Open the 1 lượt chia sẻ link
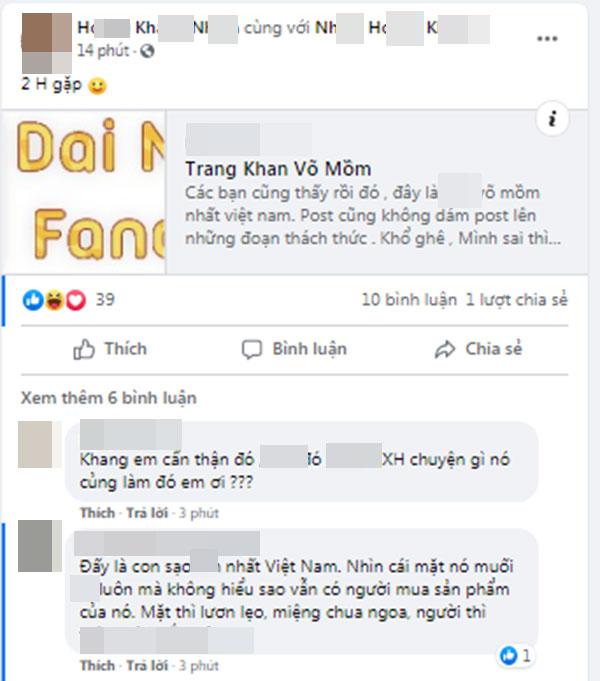Viewport: 600px width, 681px height. click(517, 300)
